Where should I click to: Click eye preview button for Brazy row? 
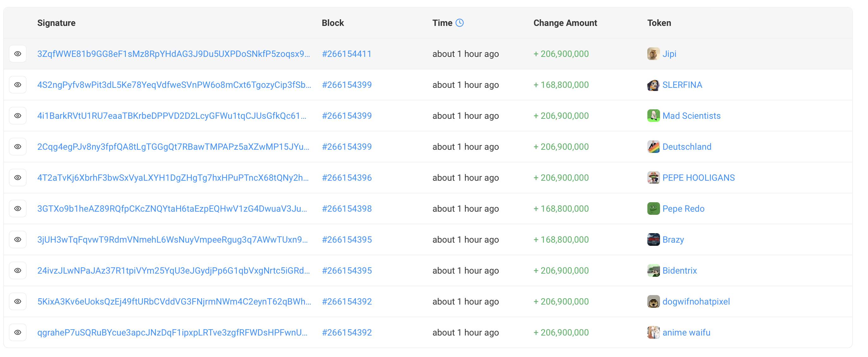[18, 240]
